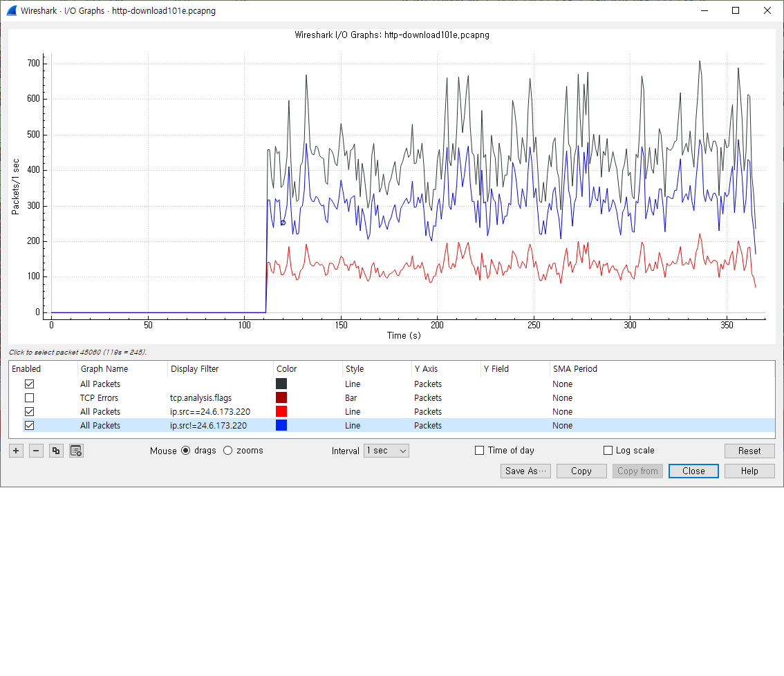
Task: Minimize the I/O Graphs window
Action: point(704,10)
